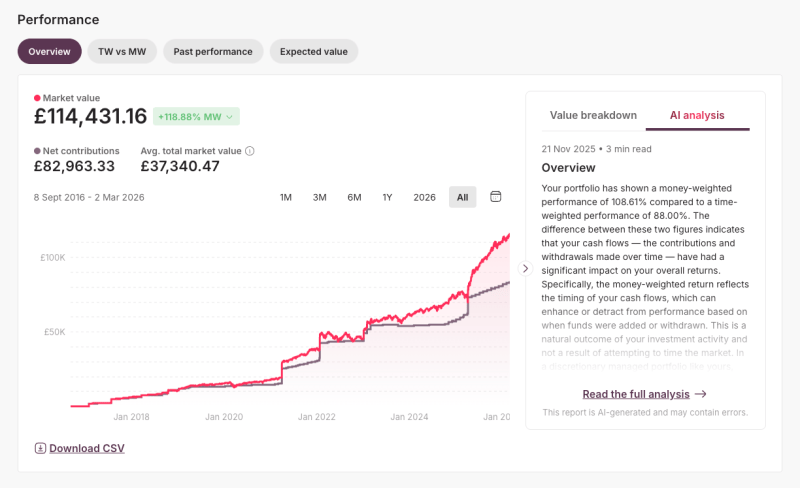Click the info icon beside Avg. total market value
The height and width of the screenshot is (488, 800).
250,151
